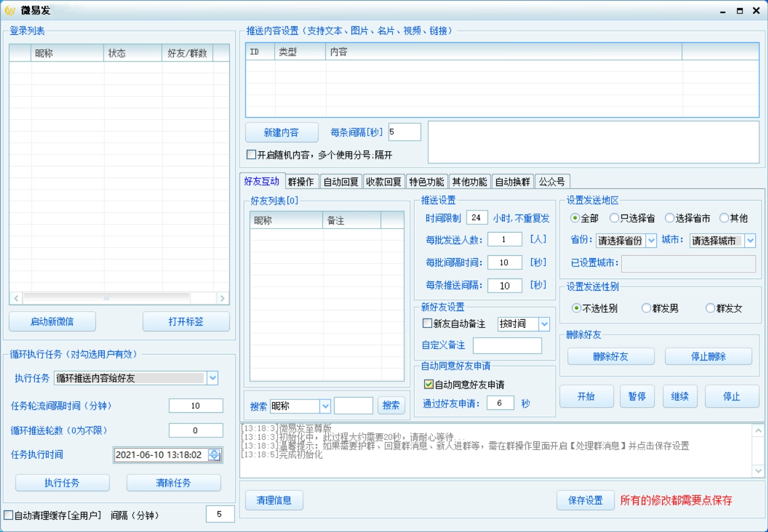The width and height of the screenshot is (768, 532).
Task: Switch to the 群操作 tab
Action: click(x=301, y=182)
